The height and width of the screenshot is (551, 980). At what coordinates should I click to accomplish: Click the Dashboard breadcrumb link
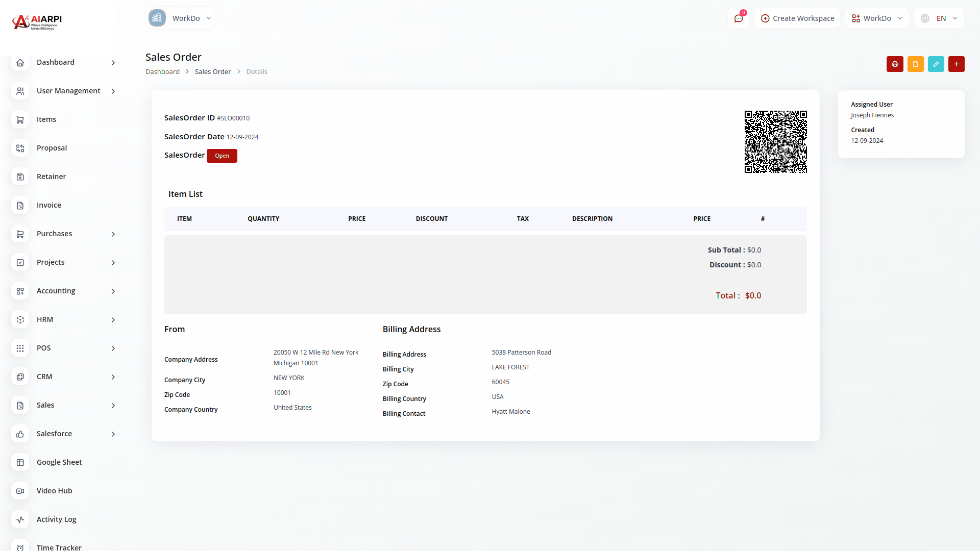coord(162,72)
